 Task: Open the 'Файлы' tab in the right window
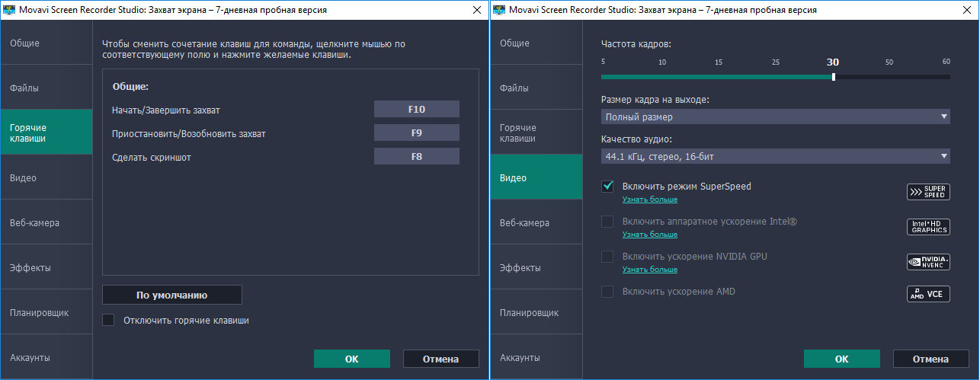pyautogui.click(x=536, y=88)
